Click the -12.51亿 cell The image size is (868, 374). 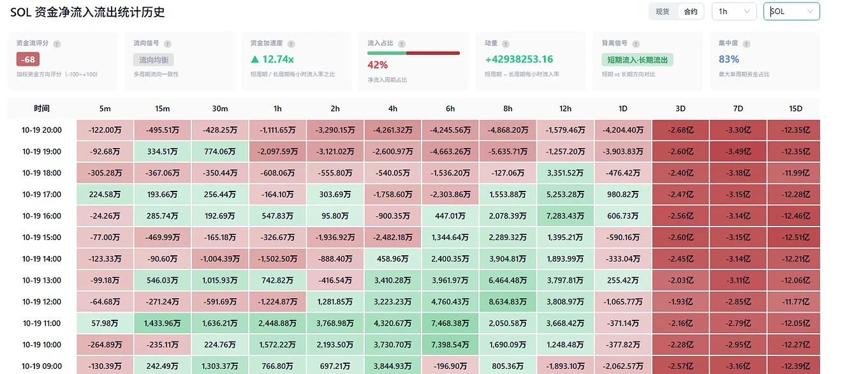tap(794, 237)
